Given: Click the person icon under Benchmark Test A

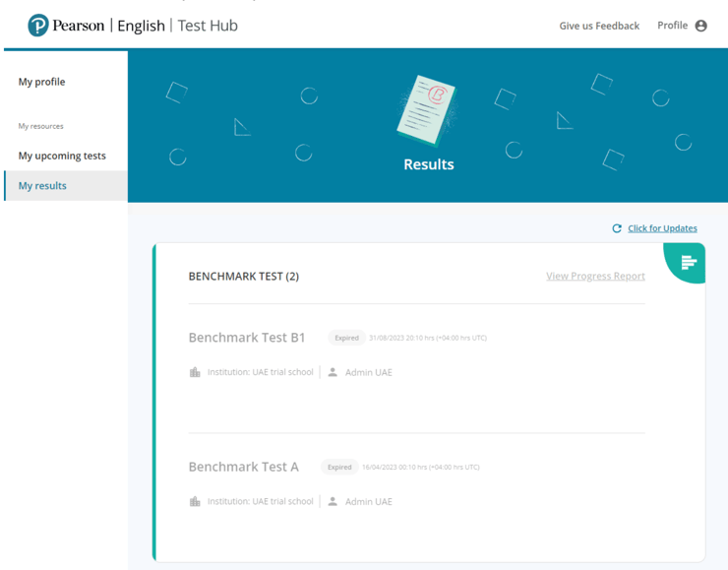Looking at the screenshot, I should click(333, 501).
